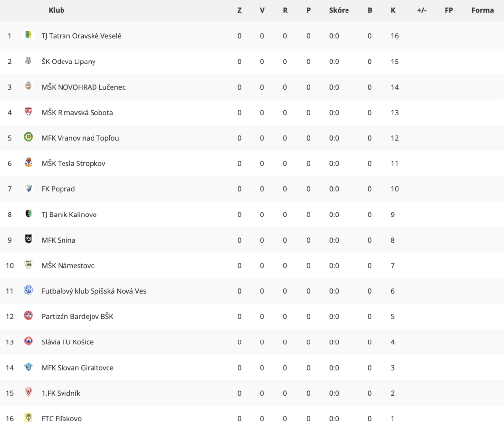Image resolution: width=504 pixels, height=433 pixels.
Task: Click the TJ Tatran Oravské Veselé club crest
Action: 28,35
